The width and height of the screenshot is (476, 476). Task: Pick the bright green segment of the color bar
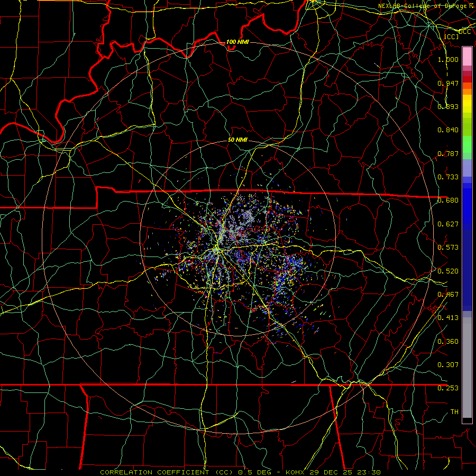tap(467, 144)
